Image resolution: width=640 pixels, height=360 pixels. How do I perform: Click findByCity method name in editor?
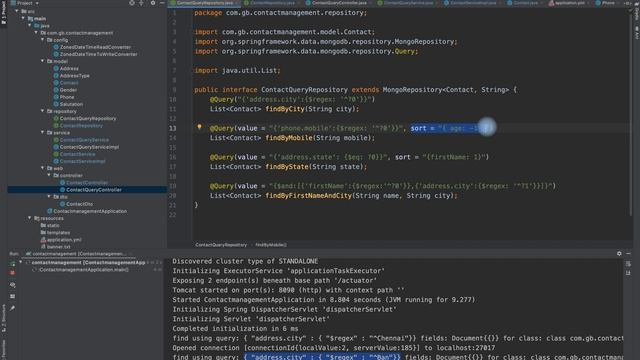[x=284, y=109]
